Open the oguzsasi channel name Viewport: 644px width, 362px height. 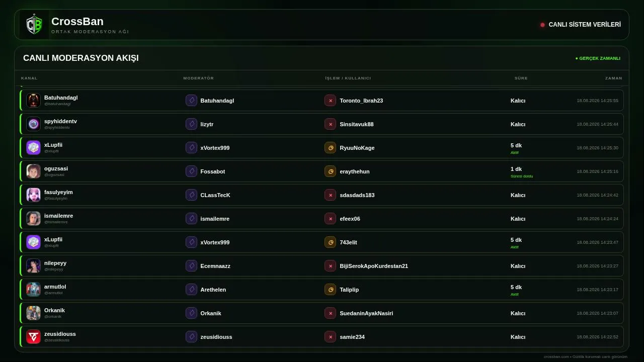tap(56, 168)
